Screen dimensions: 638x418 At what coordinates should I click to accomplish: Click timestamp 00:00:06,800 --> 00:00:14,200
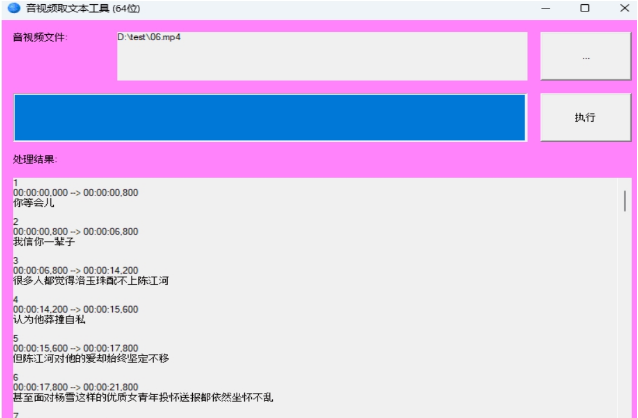click(x=76, y=270)
